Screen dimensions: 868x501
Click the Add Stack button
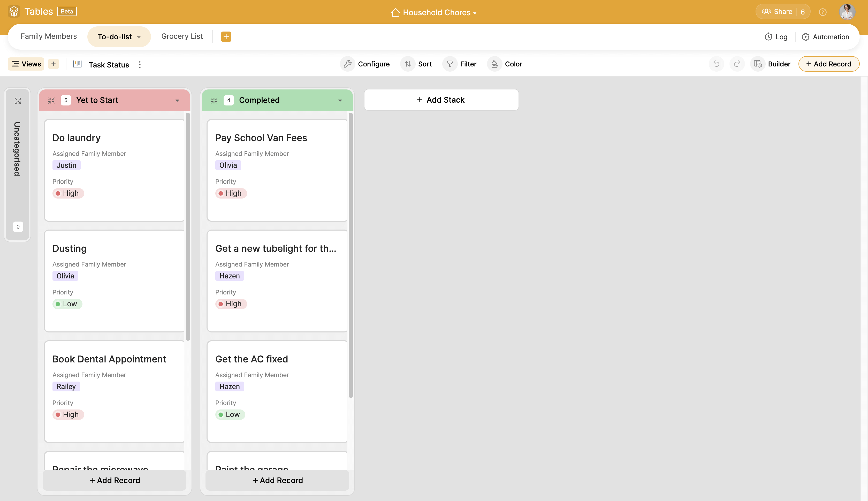[x=441, y=100]
